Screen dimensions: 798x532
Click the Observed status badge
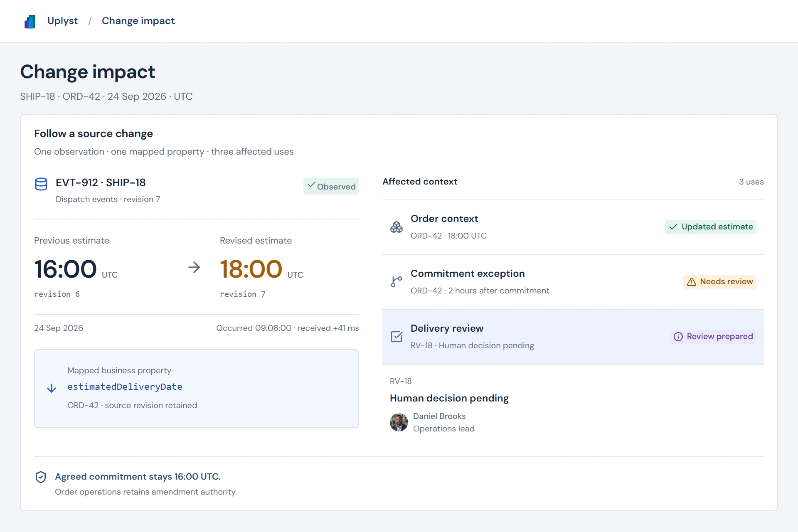(x=331, y=186)
